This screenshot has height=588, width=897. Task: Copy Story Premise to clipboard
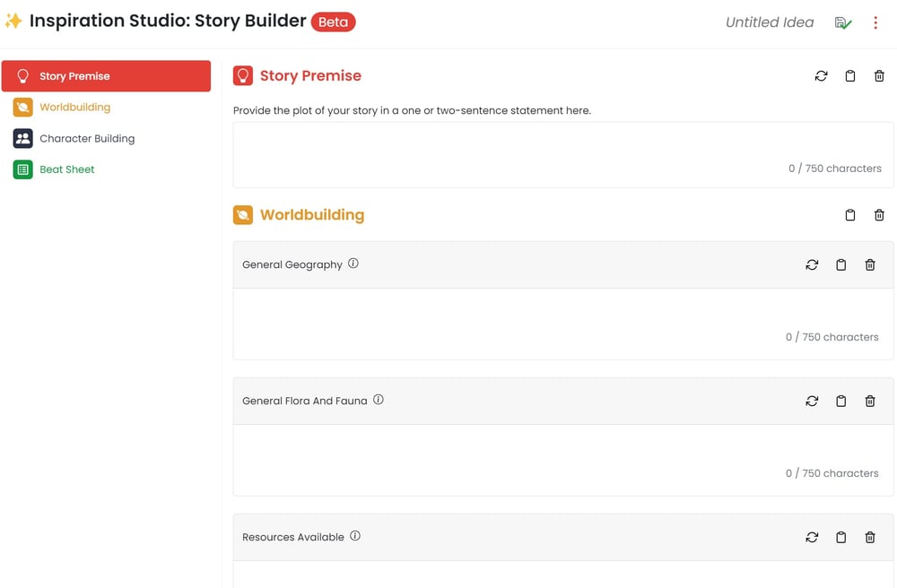tap(850, 76)
